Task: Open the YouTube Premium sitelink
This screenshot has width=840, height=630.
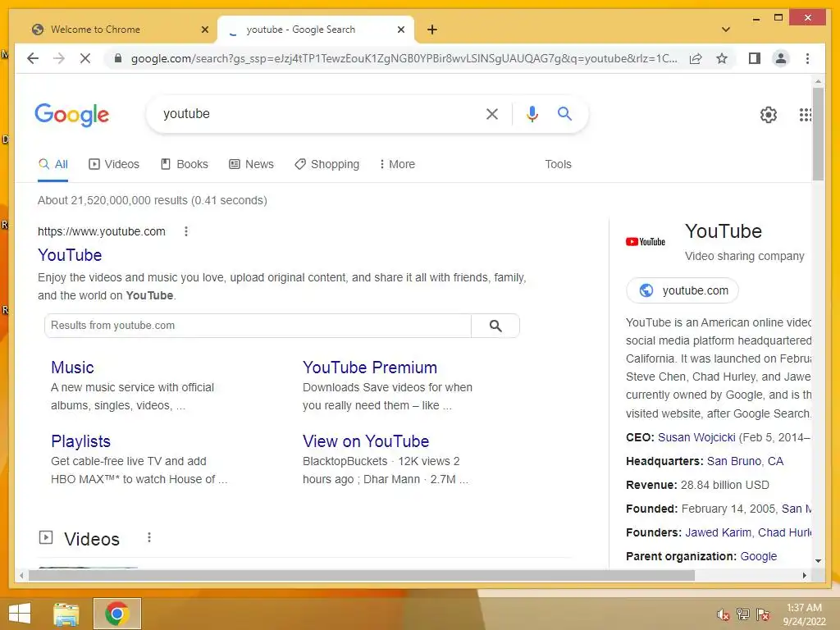Action: coord(370,367)
